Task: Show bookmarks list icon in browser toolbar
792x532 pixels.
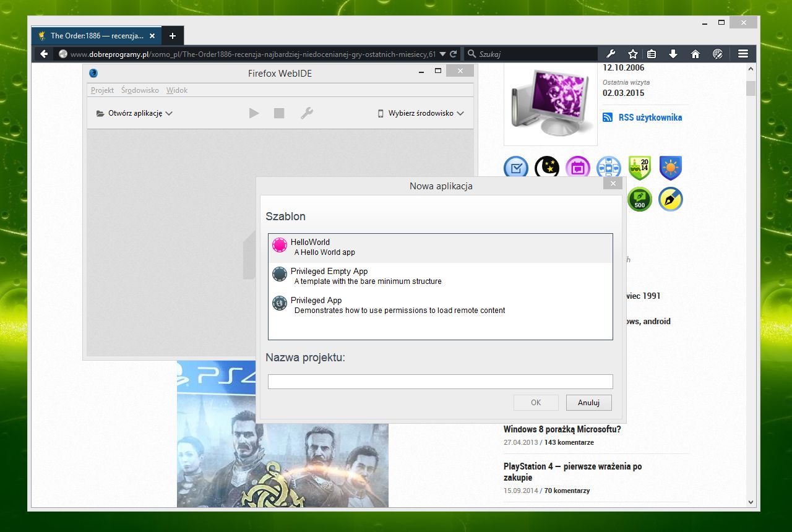Action: (652, 54)
